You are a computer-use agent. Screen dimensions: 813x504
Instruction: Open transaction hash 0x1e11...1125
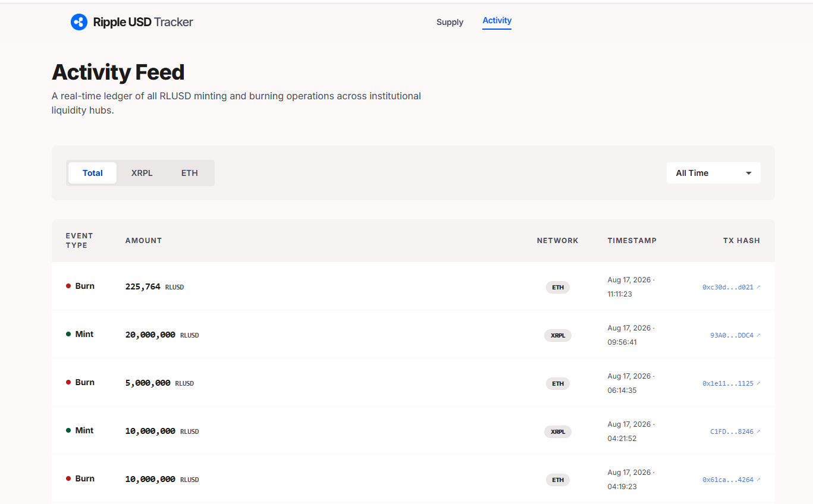tap(728, 383)
